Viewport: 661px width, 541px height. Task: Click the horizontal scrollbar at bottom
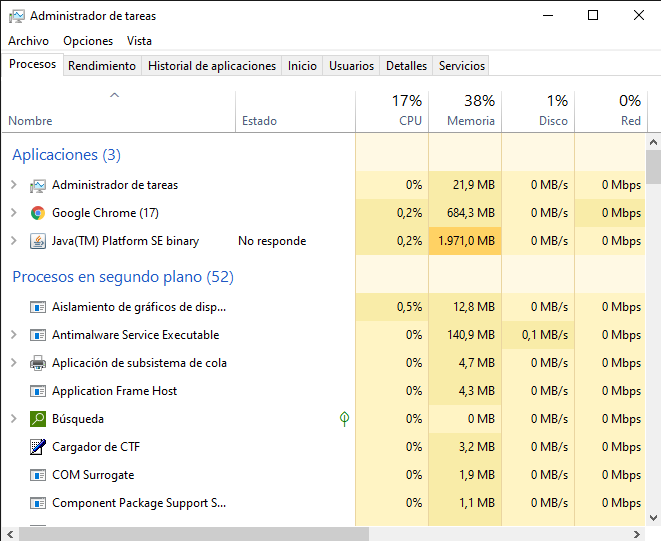click(x=190, y=534)
